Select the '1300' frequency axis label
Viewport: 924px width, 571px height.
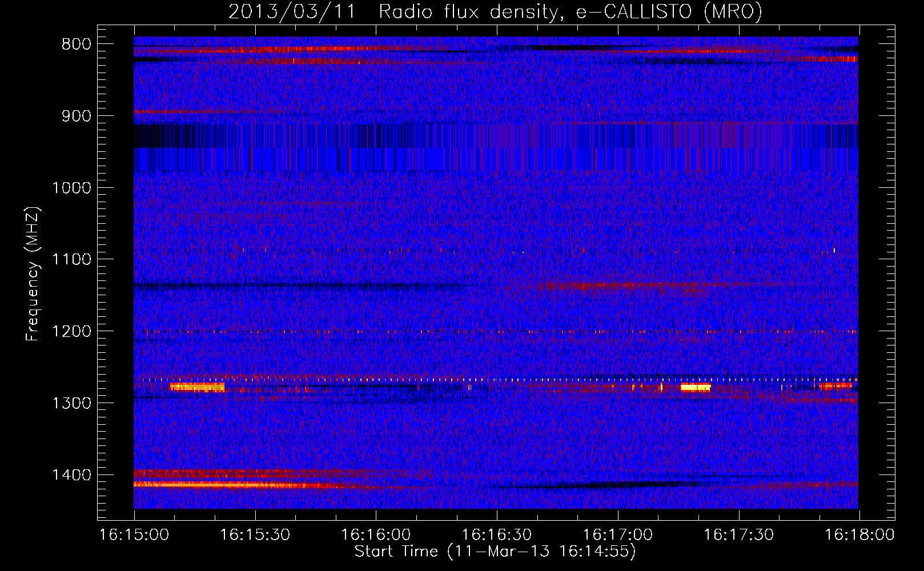tap(71, 404)
